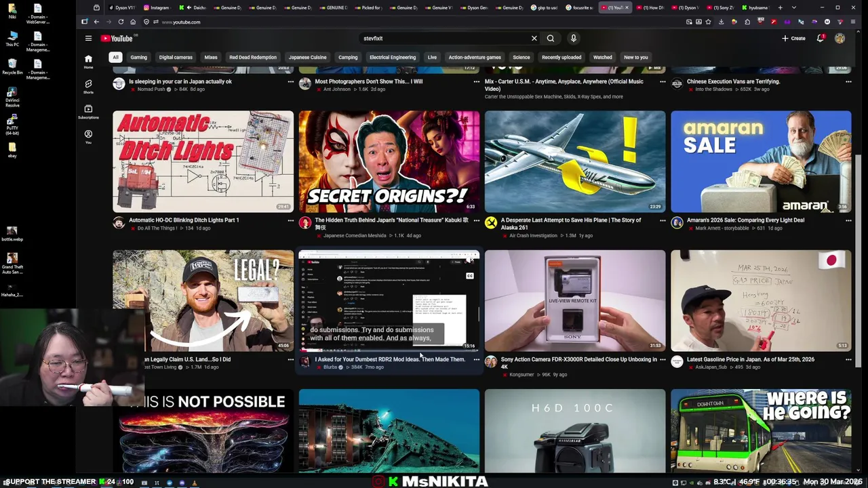
Task: Open Grand Theft Auto desktop icon
Action: coord(12,263)
